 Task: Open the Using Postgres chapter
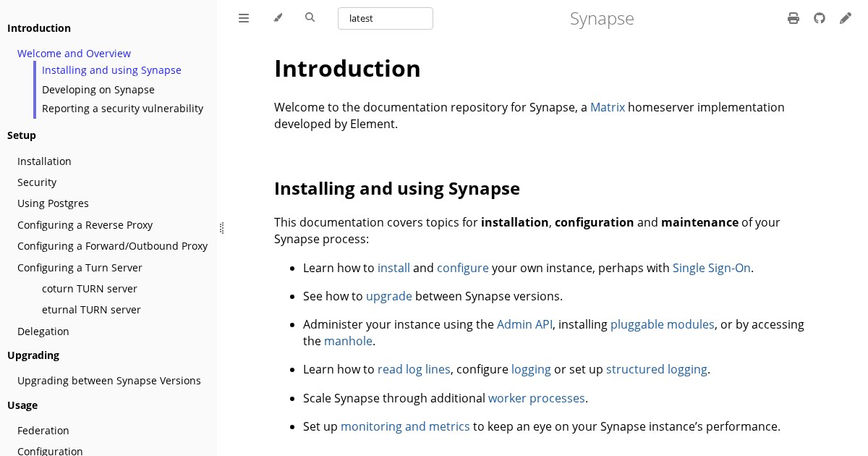[x=53, y=203]
